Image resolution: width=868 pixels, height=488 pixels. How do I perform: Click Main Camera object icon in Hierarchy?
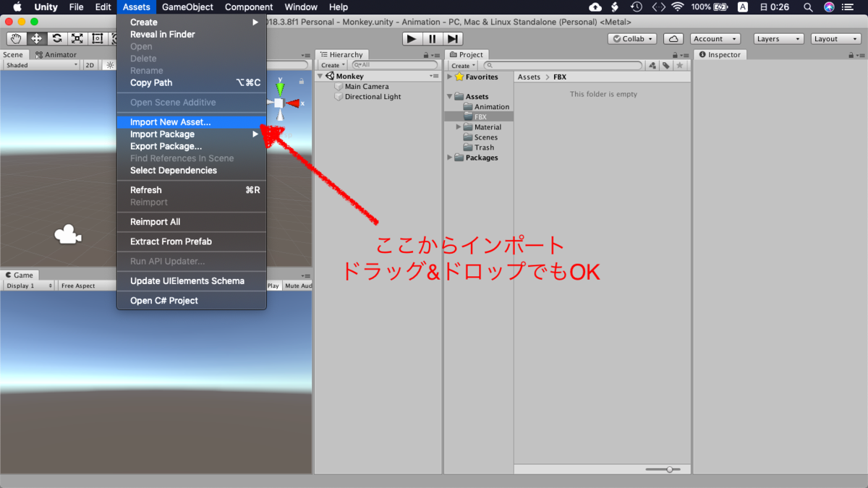[339, 87]
